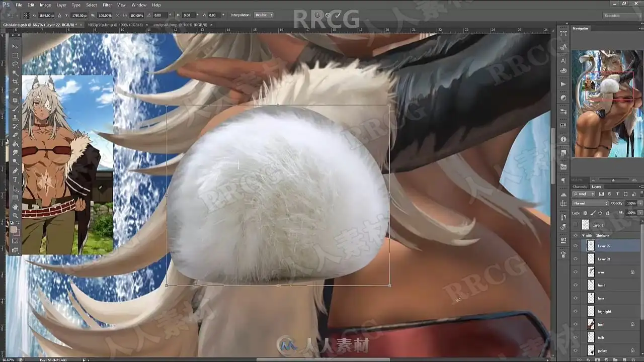Select the Zoom tool

(x=15, y=215)
